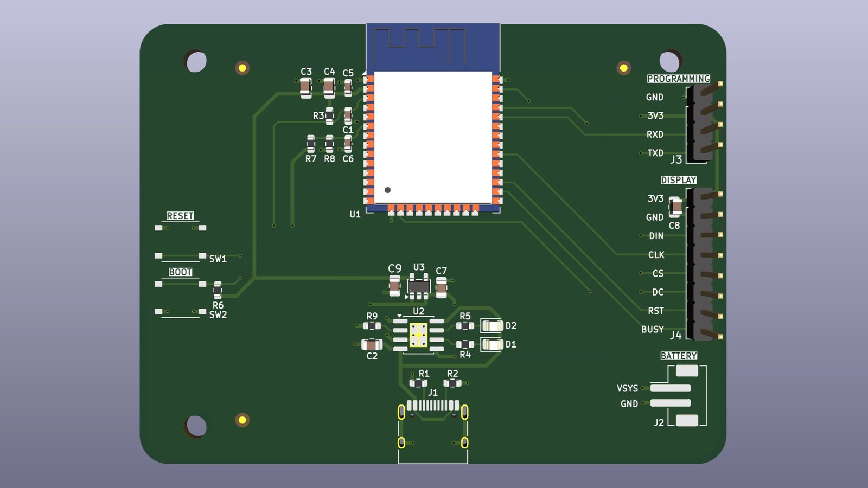The height and width of the screenshot is (488, 868).
Task: Select the U2 charger IC body
Action: point(418,336)
